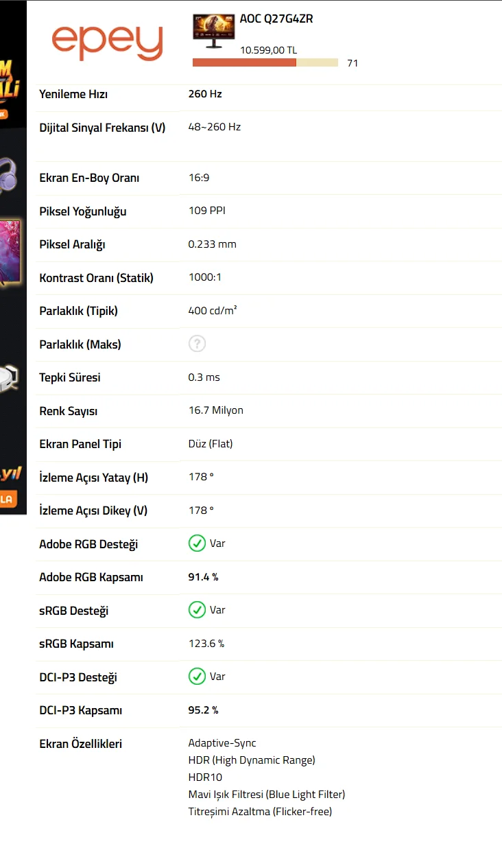The image size is (502, 868).
Task: Click the product score bar showing 71
Action: point(265,62)
